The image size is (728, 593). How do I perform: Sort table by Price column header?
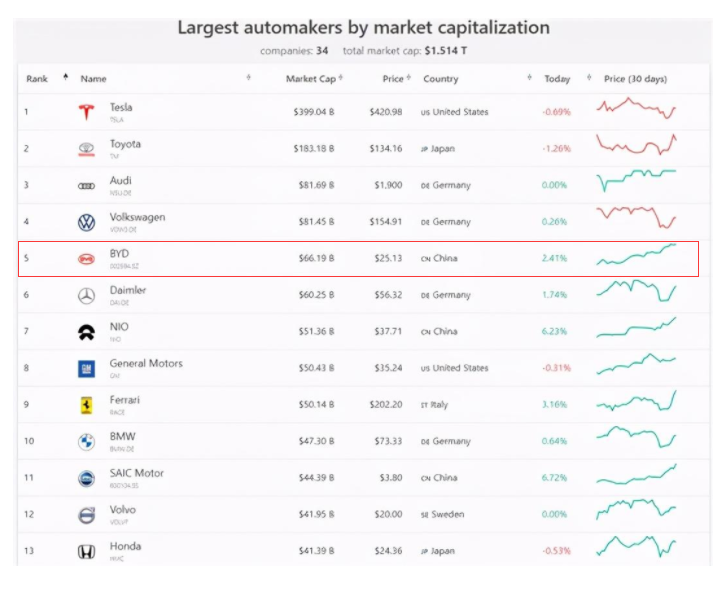393,79
